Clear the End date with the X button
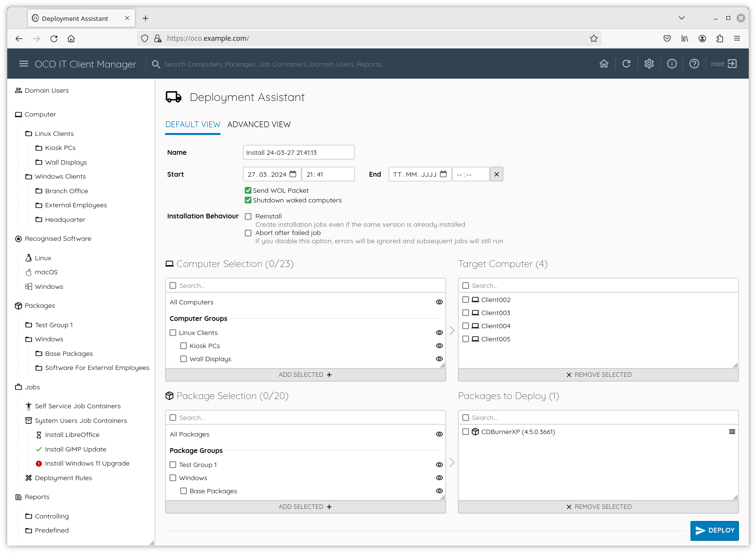This screenshot has width=756, height=553. pyautogui.click(x=496, y=174)
